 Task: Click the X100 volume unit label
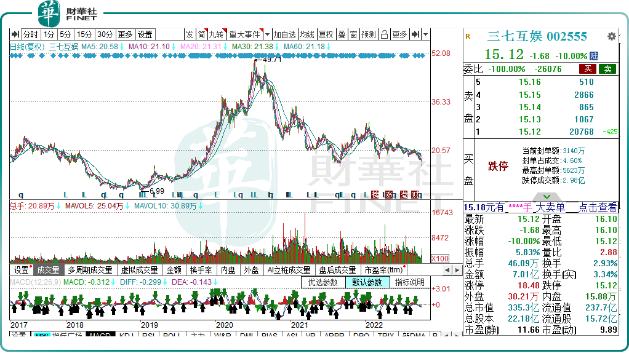(x=439, y=259)
